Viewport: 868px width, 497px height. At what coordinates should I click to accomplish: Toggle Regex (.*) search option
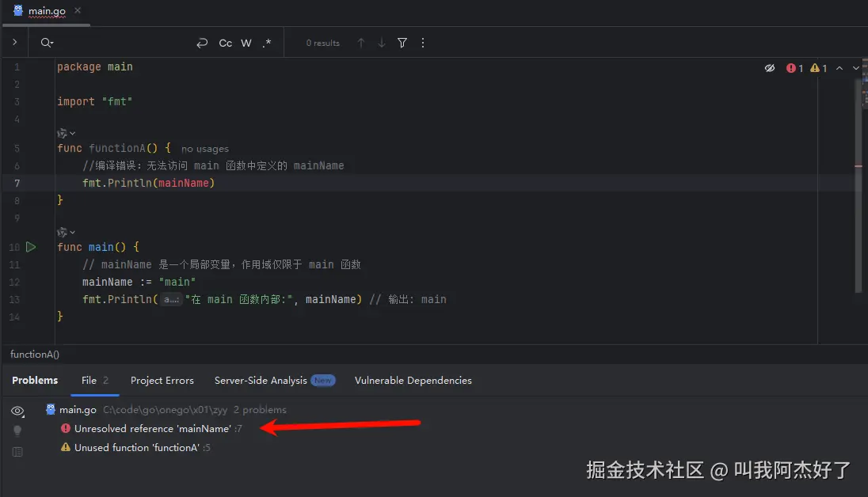267,43
